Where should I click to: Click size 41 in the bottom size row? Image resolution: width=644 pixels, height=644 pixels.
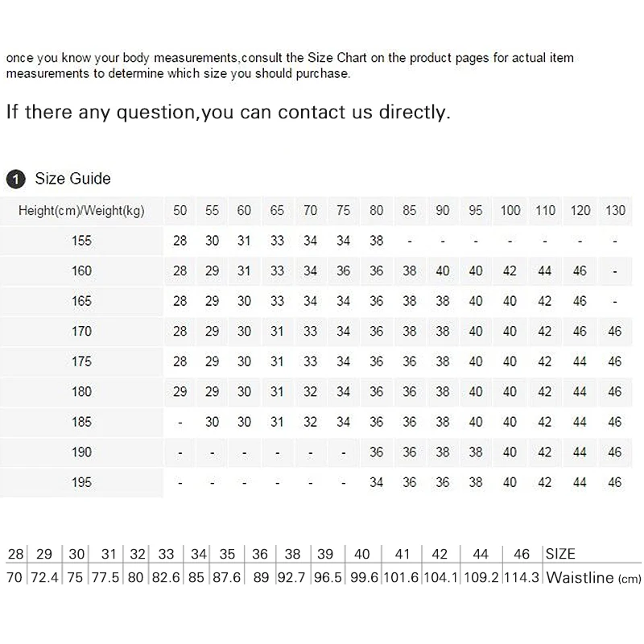[x=402, y=554]
